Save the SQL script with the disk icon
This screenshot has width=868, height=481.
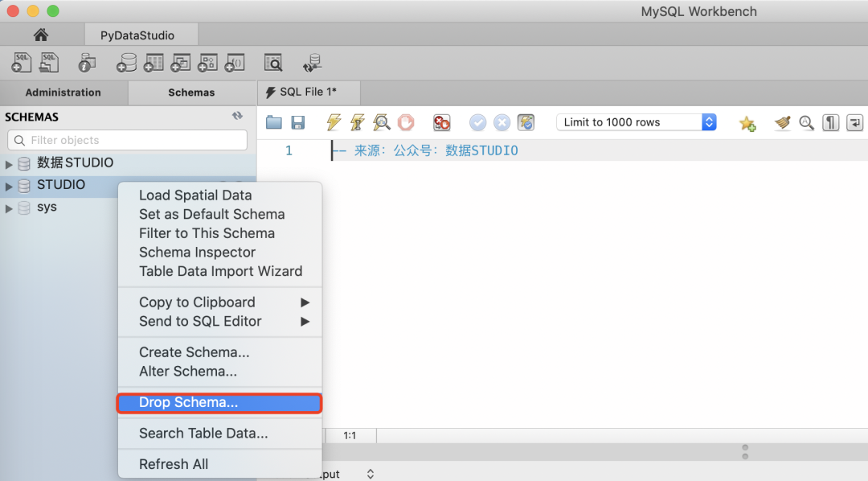[298, 122]
